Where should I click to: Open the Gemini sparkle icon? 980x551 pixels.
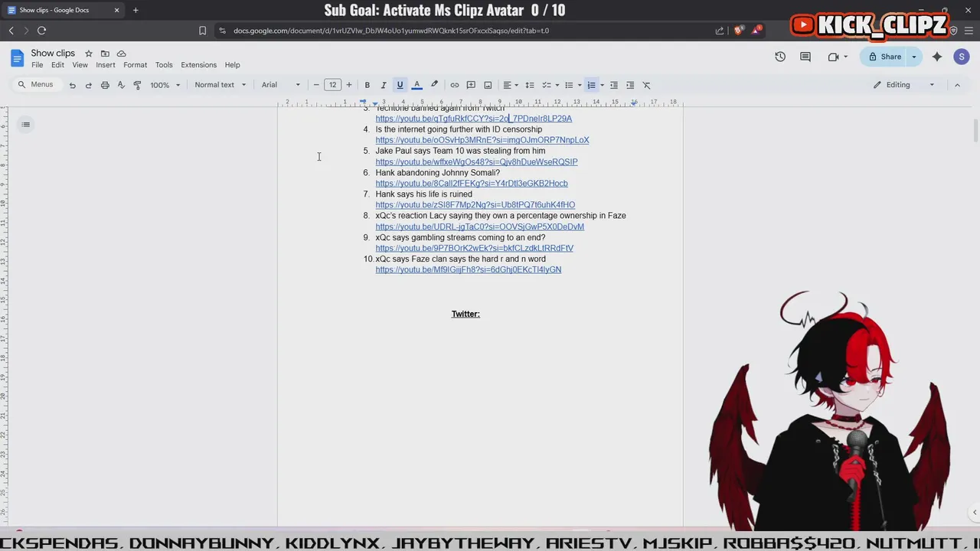(937, 57)
